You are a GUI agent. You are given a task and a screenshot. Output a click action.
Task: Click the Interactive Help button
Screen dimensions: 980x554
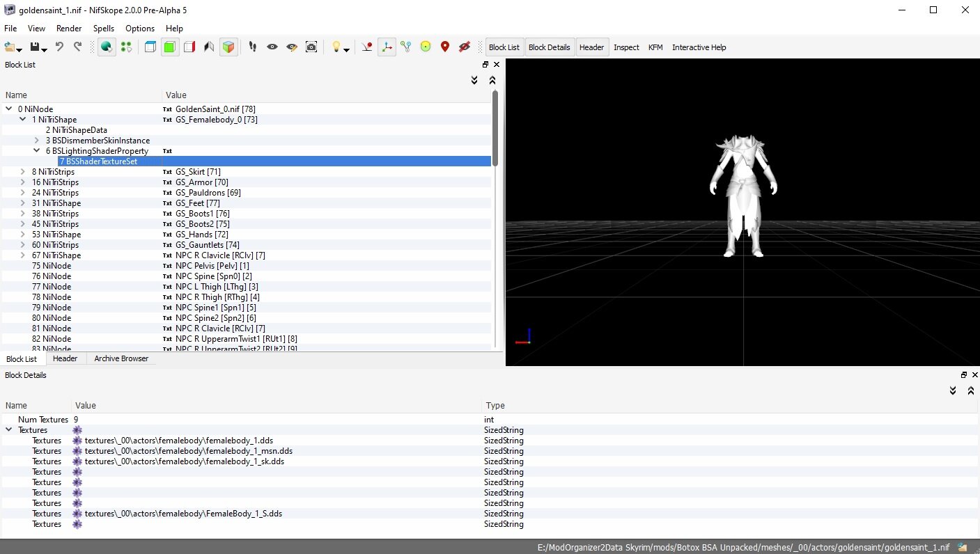click(699, 47)
